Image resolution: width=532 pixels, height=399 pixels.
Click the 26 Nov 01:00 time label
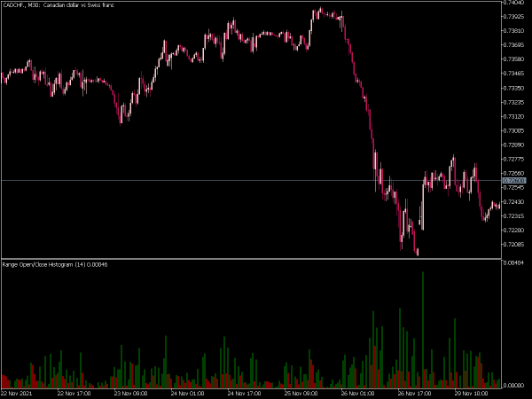coord(357,394)
